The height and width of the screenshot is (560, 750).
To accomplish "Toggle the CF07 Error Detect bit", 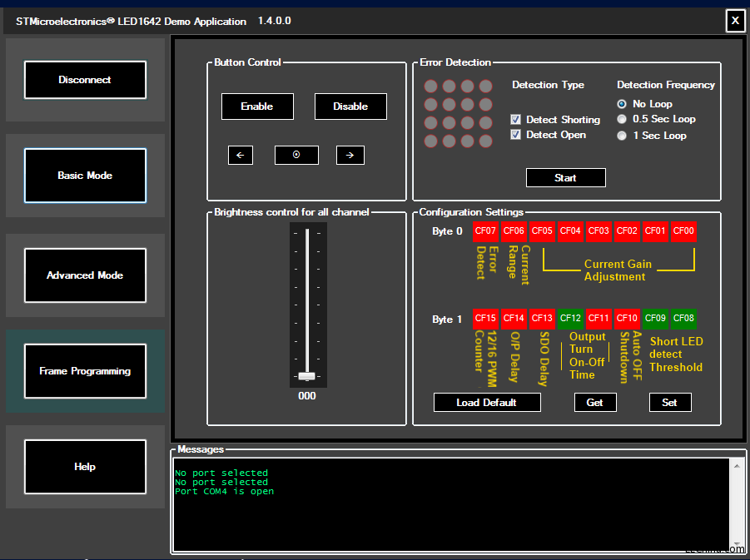I will 485,231.
